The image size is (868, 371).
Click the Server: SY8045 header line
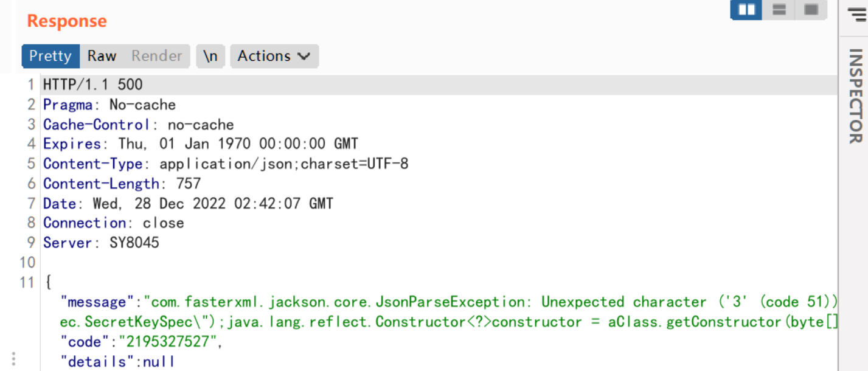[x=101, y=243]
